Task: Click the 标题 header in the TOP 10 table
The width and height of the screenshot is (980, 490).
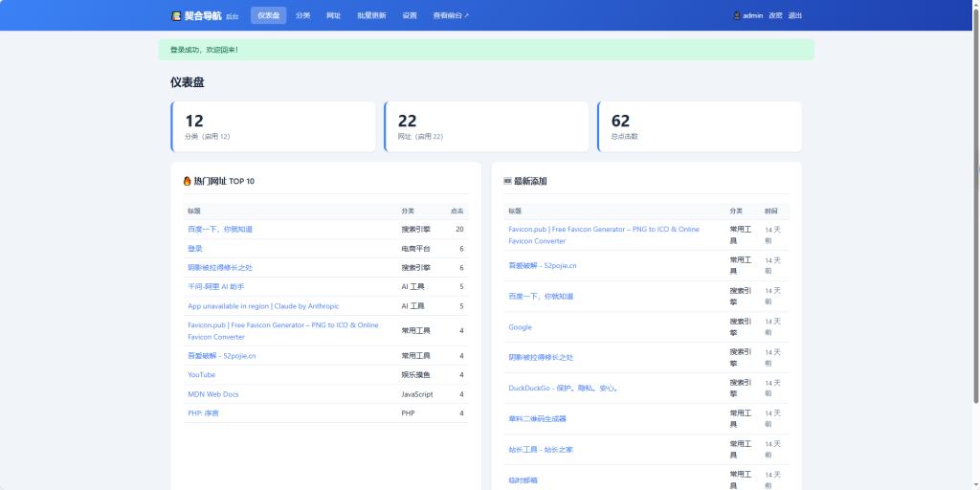Action: point(193,212)
